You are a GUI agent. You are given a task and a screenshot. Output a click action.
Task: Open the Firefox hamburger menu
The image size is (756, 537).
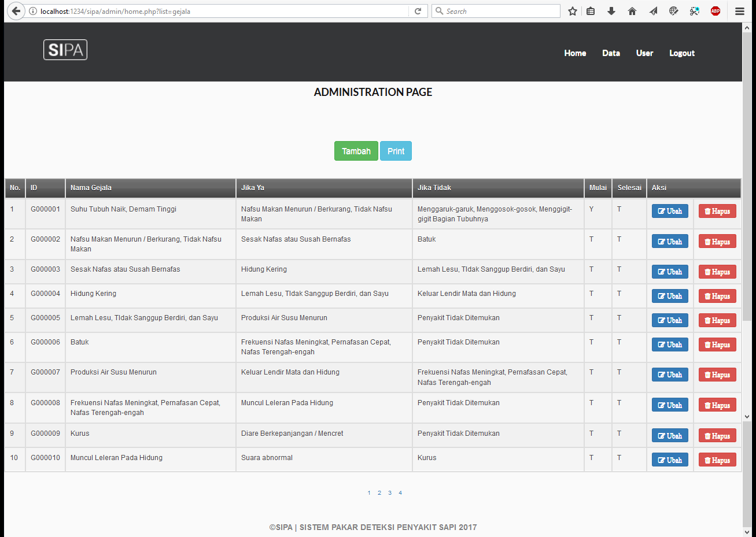740,11
